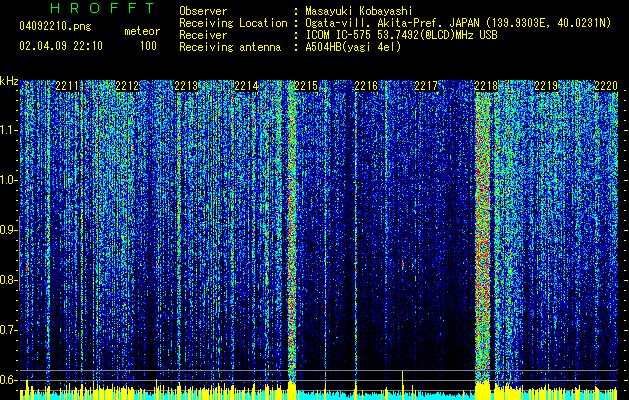This screenshot has width=629, height=400.
Task: Click the 2218 time marker
Action: pyautogui.click(x=486, y=86)
